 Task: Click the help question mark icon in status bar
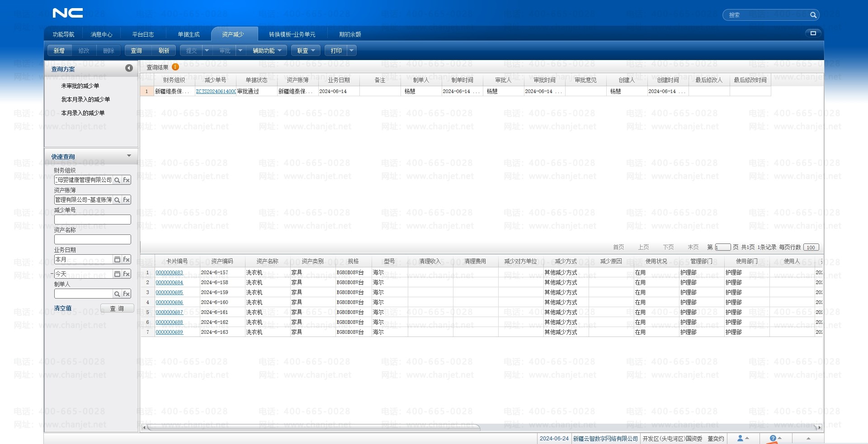773,438
